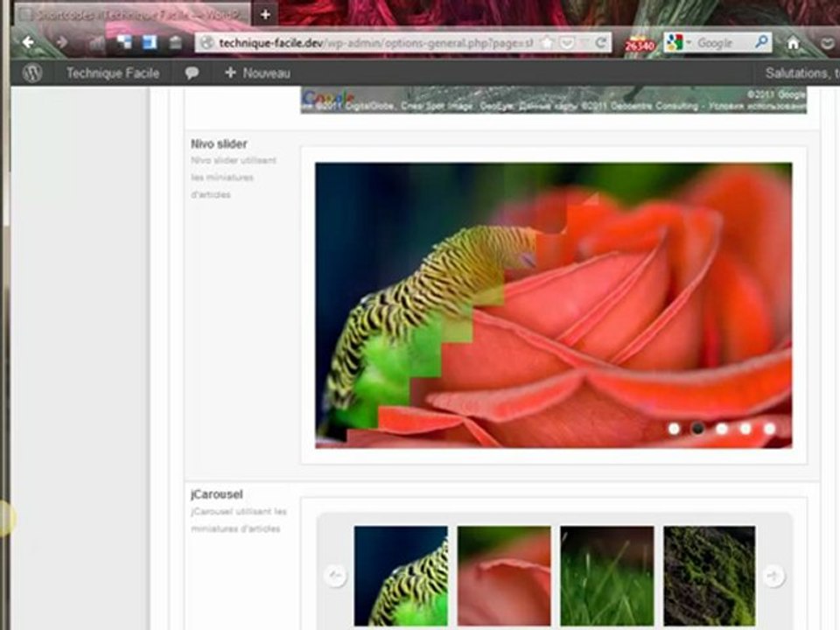Click the briefcase toolbar icon

tap(175, 42)
